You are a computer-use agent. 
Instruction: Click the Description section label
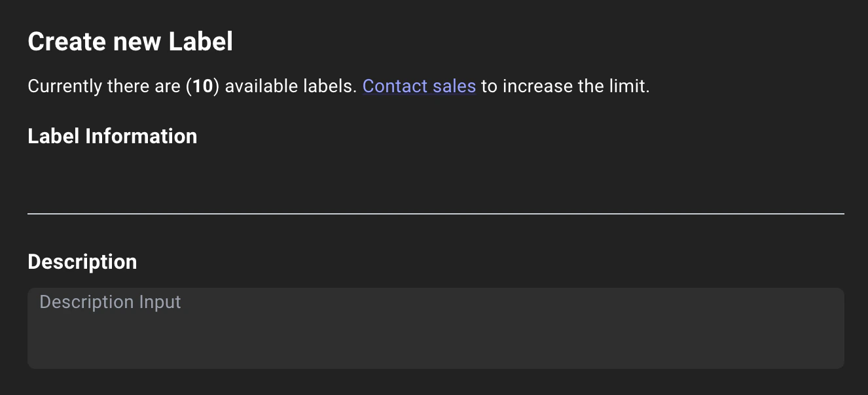coord(82,262)
